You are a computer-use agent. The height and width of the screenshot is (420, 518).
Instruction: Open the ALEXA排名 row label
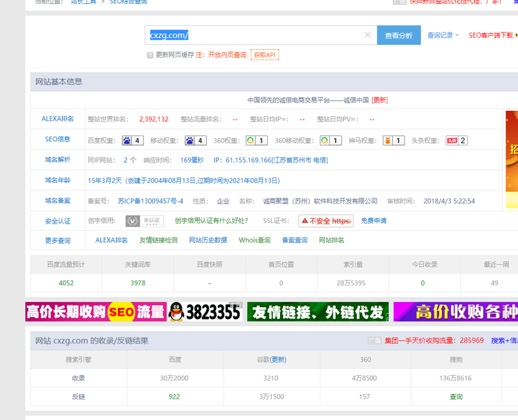[58, 119]
